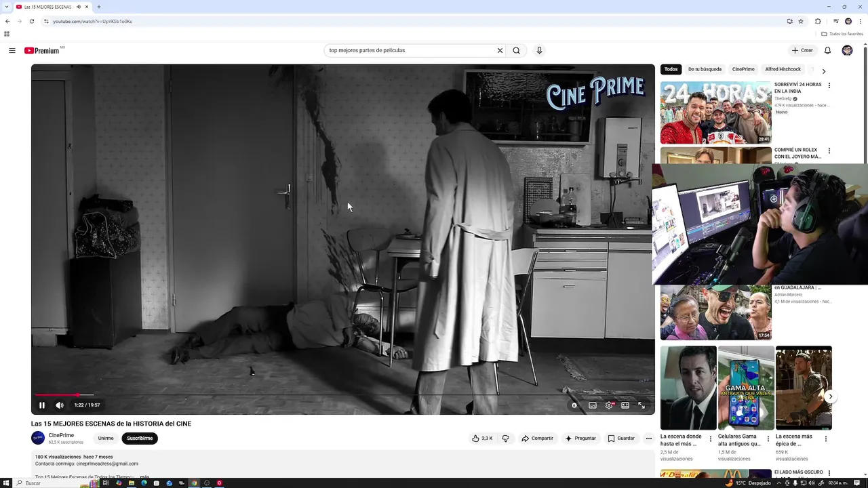Open player settings gear
This screenshot has height=488, width=868.
click(x=609, y=405)
